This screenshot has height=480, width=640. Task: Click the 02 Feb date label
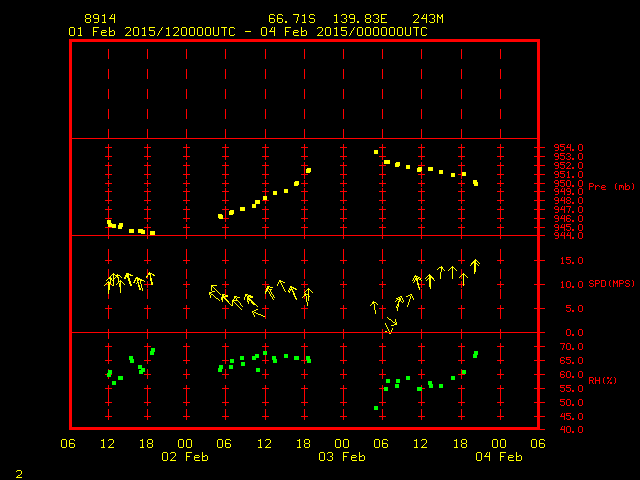[185, 456]
